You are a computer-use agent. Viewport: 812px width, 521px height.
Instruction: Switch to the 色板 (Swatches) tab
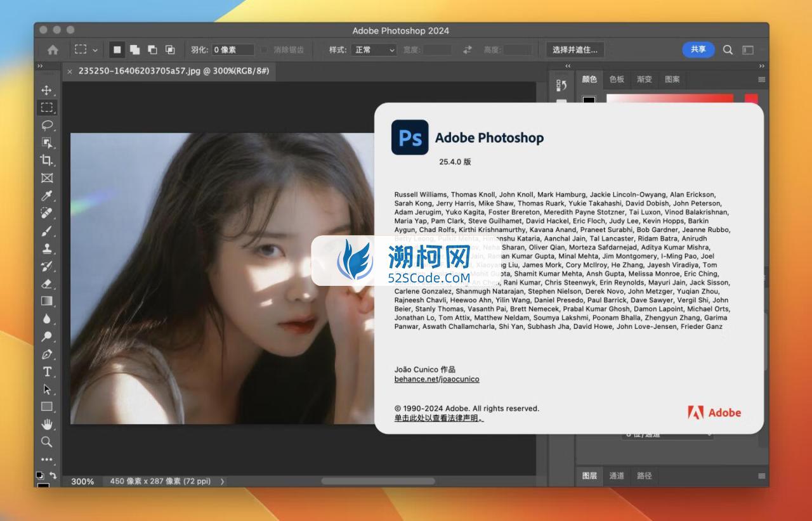617,79
